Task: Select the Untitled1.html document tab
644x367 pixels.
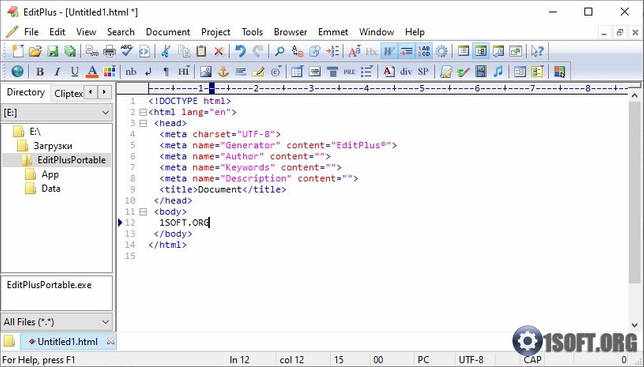Action: 68,342
